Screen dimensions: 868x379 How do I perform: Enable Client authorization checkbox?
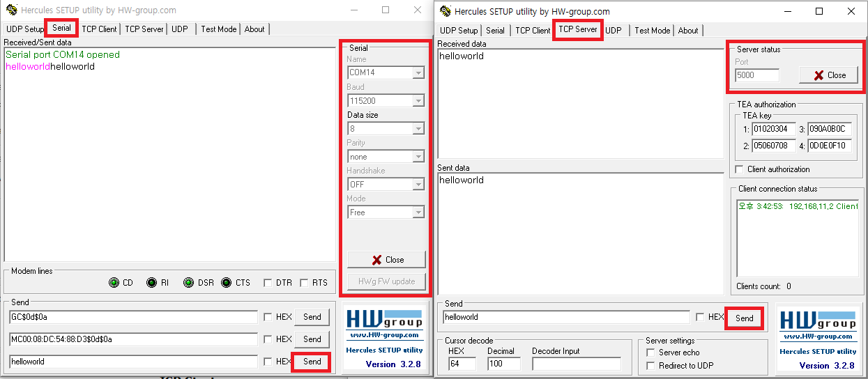click(x=740, y=169)
